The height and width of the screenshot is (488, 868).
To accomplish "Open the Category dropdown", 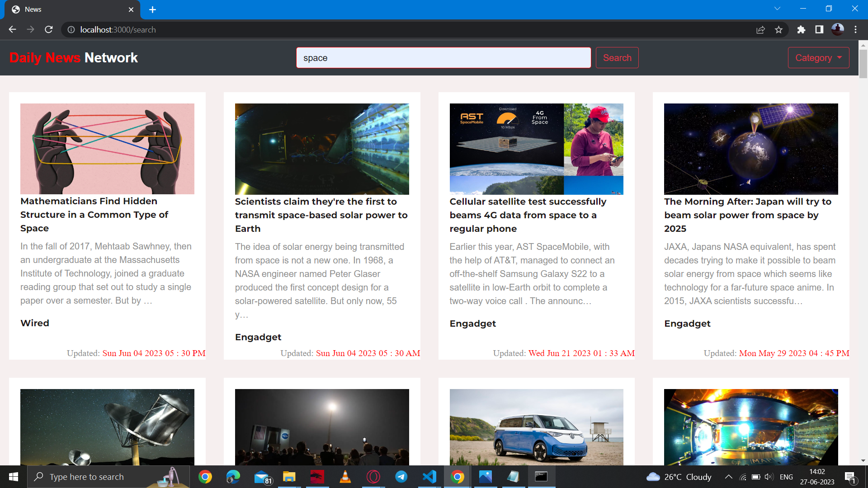I will (818, 57).
